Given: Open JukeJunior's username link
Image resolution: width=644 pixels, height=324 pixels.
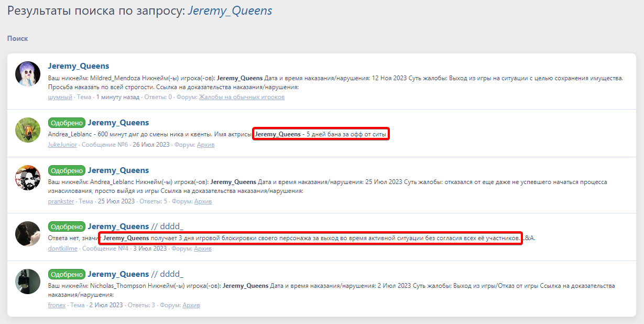Looking at the screenshot, I should click(62, 145).
